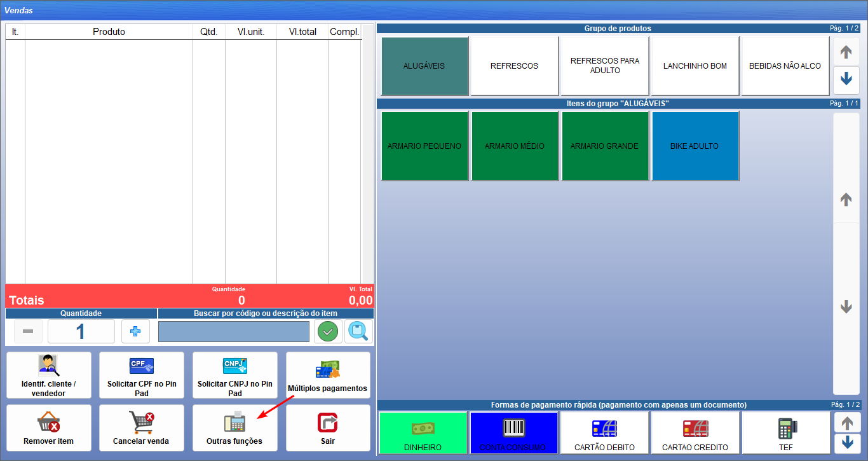The width and height of the screenshot is (868, 461).
Task: Click the Identif. cliente / vendedor button
Action: point(49,375)
